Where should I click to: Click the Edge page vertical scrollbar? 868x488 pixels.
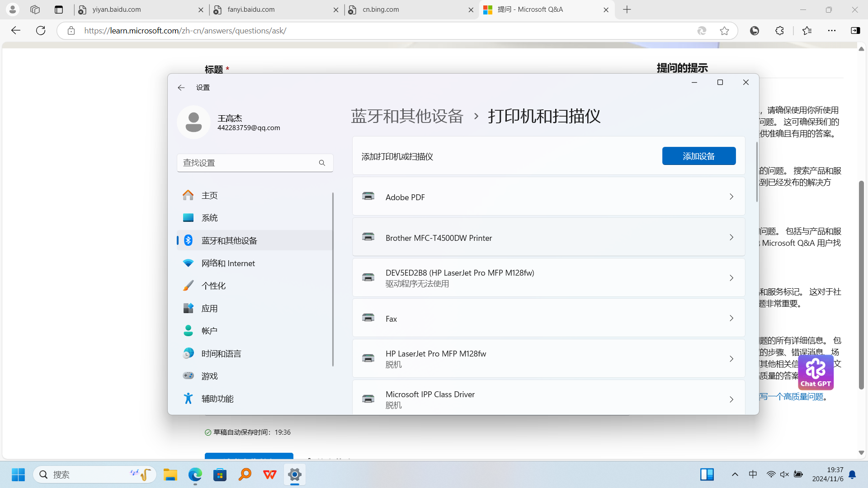(861, 285)
